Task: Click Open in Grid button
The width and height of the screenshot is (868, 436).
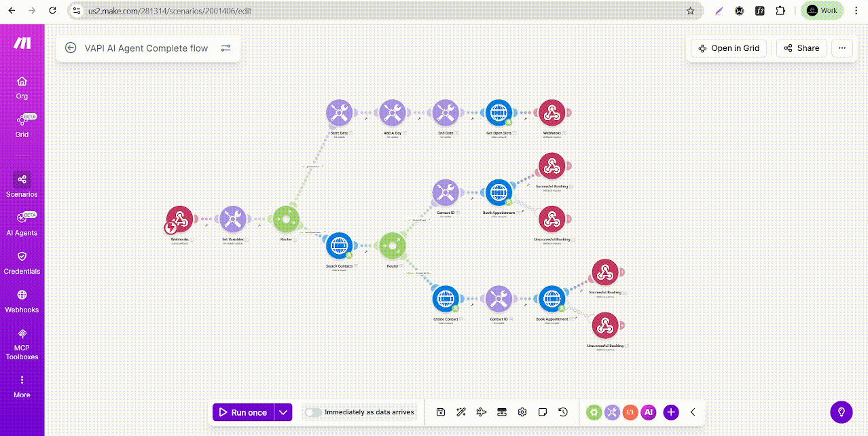Action: (x=729, y=48)
